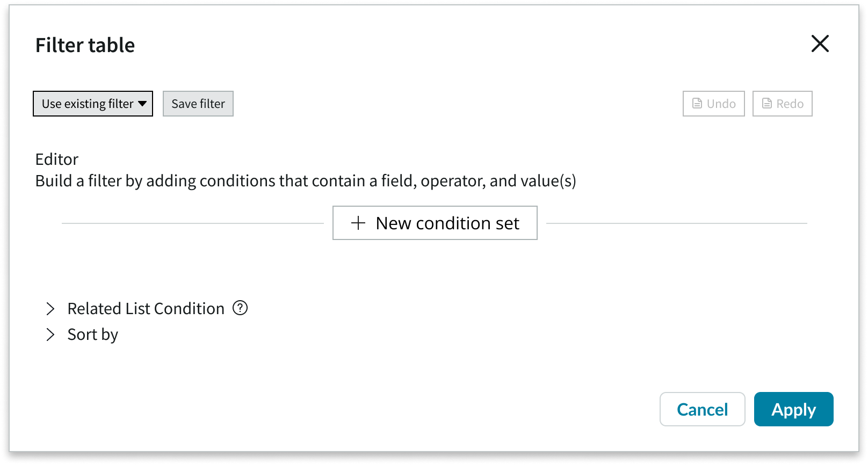
Task: Click the Related List Condition label text
Action: pos(145,308)
